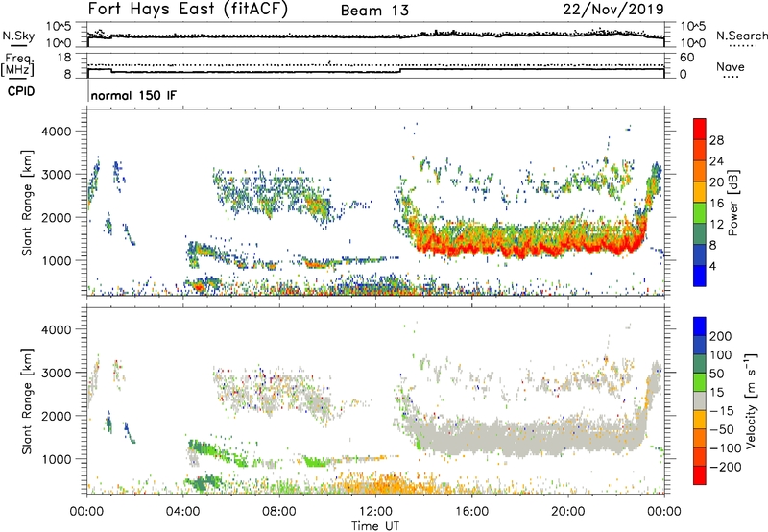Click the 'Freq. [MHz]' axis label
768x532 pixels.
(17, 65)
